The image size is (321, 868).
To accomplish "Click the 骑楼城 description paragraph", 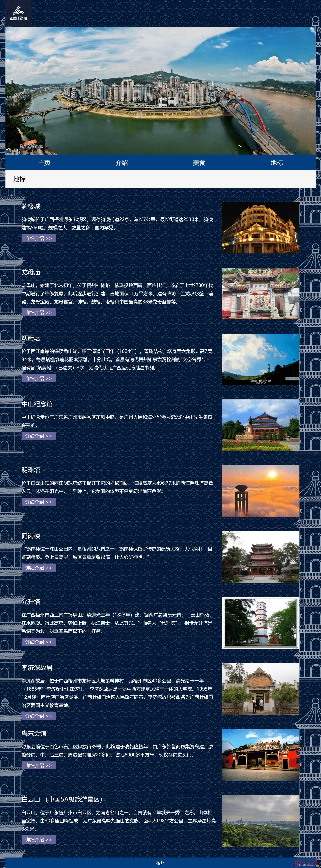I will coord(117,223).
